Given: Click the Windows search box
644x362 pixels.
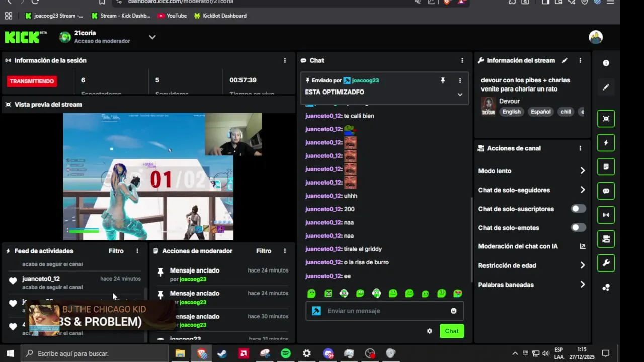Looking at the screenshot, I should point(95,353).
